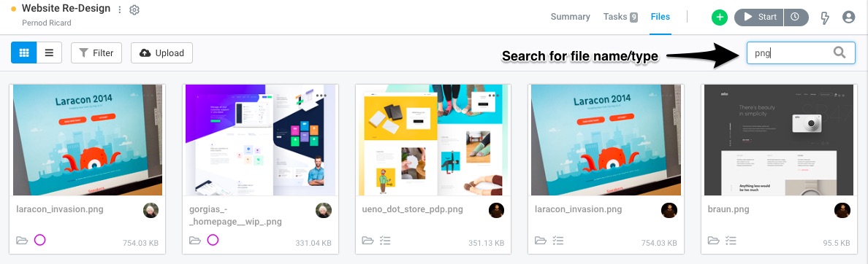The image size is (868, 264).
Task: Open the project three-dot options menu
Action: (120, 10)
